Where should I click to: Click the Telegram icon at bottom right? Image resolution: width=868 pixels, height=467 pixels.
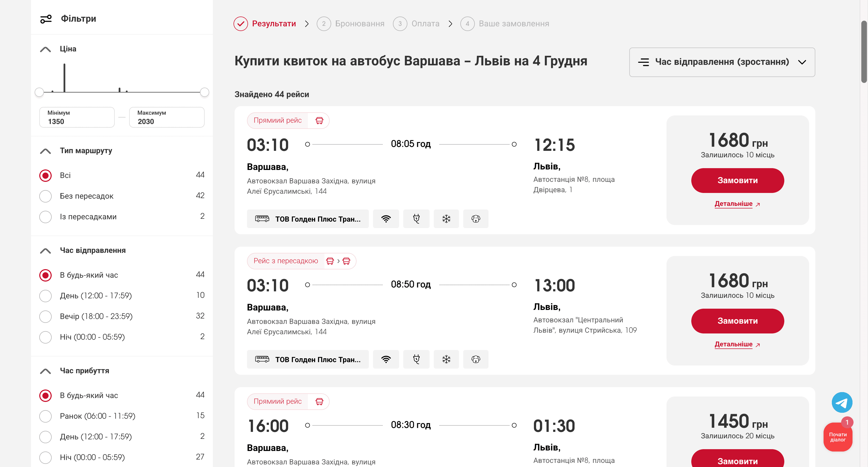(842, 402)
